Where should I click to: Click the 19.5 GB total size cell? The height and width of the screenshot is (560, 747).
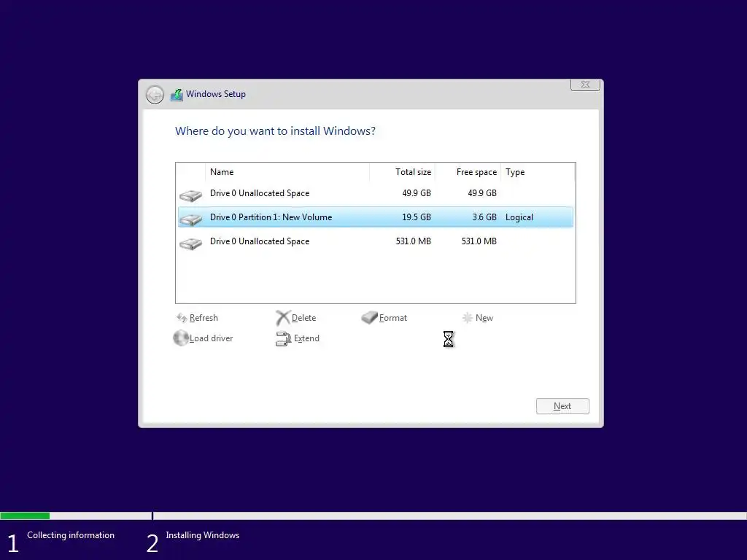click(417, 217)
